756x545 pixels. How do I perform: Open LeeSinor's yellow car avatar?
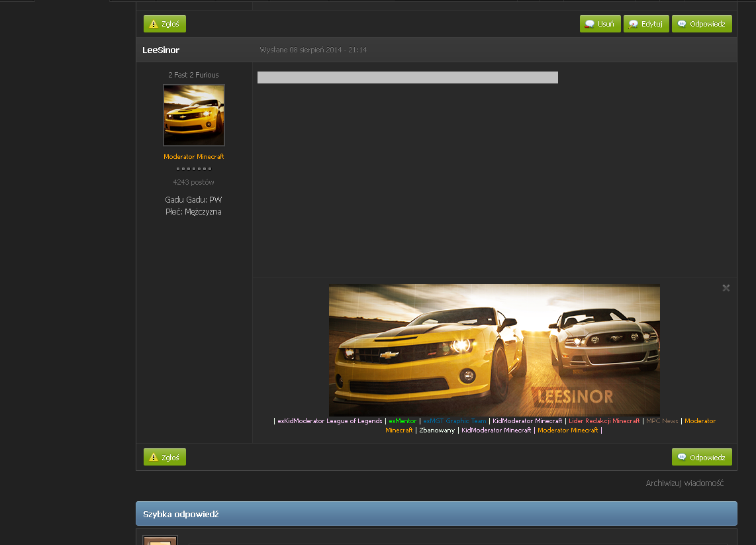click(194, 115)
